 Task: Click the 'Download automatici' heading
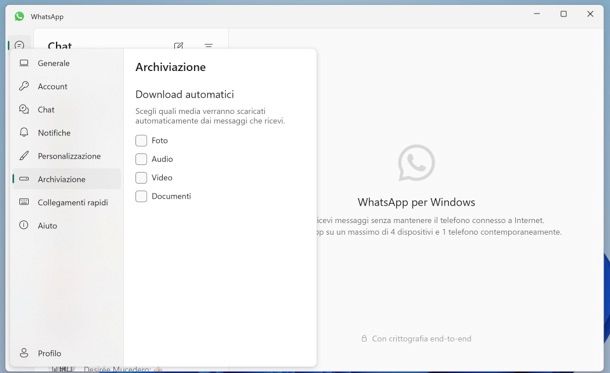coord(185,95)
